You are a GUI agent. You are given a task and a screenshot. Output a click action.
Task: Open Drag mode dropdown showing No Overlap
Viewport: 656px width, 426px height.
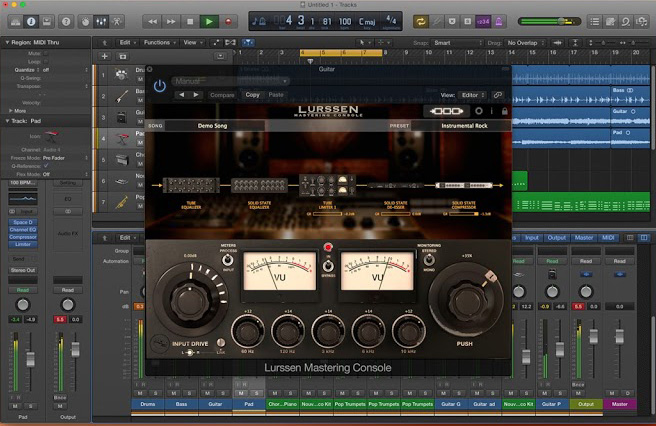point(525,43)
